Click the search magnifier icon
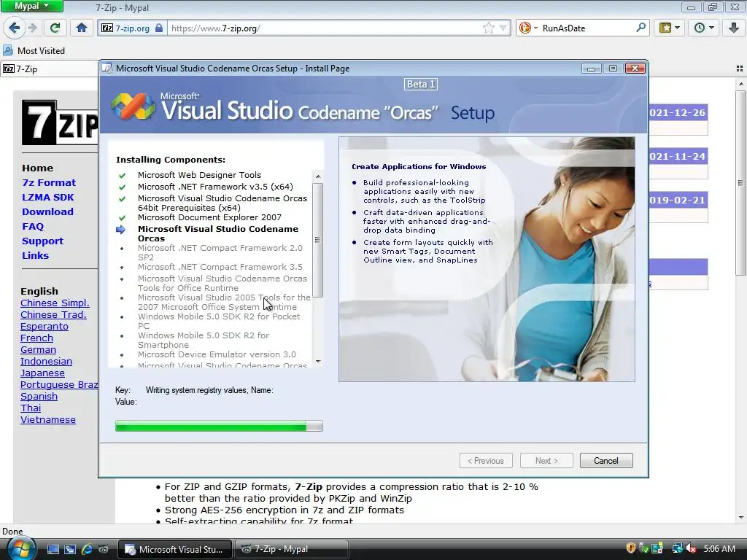Screen dimensions: 747x560 tap(640, 28)
